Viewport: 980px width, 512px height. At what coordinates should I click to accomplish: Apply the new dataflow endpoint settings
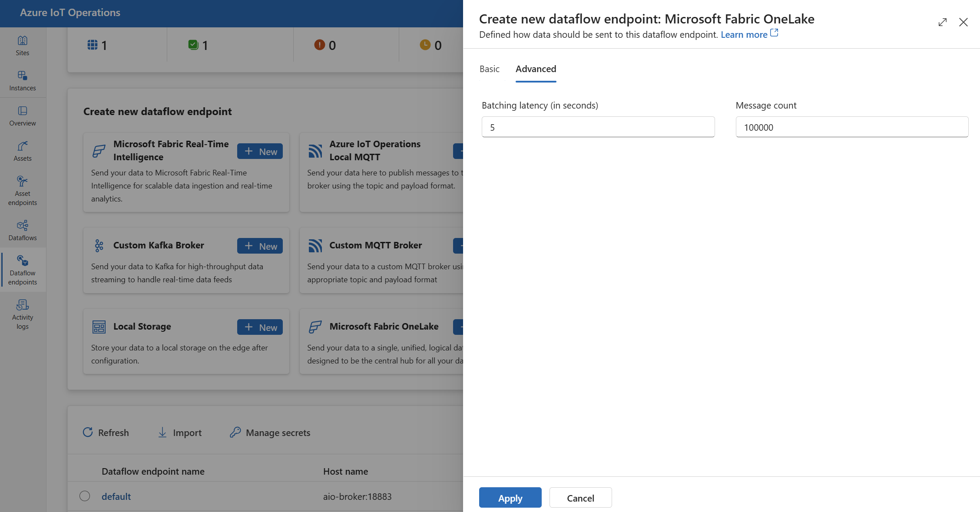point(510,498)
